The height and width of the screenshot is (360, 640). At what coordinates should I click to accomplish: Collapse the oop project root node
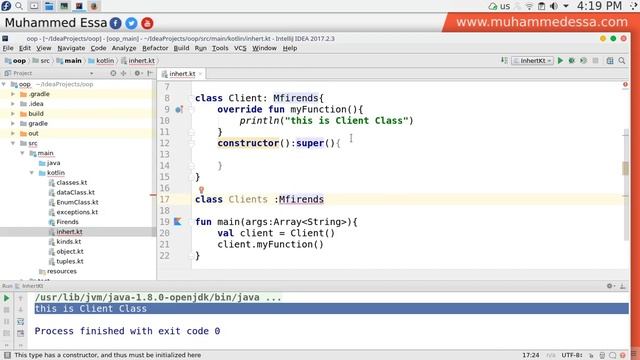pyautogui.click(x=4, y=84)
